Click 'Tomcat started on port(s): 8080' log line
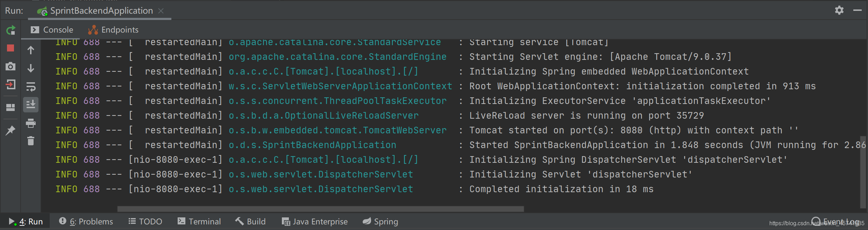Screen dimensions: 868x230 (x=634, y=130)
